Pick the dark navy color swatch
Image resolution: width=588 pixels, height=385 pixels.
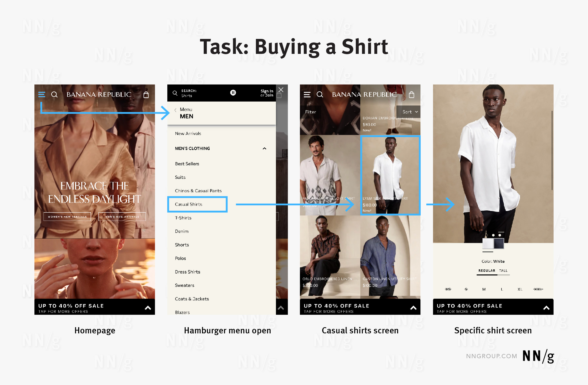[499, 243]
